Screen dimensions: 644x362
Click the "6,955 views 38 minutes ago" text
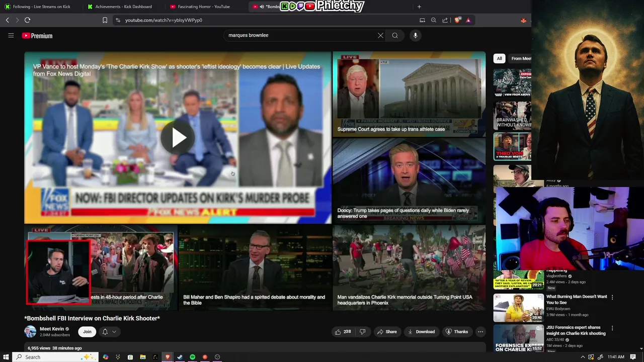54,348
